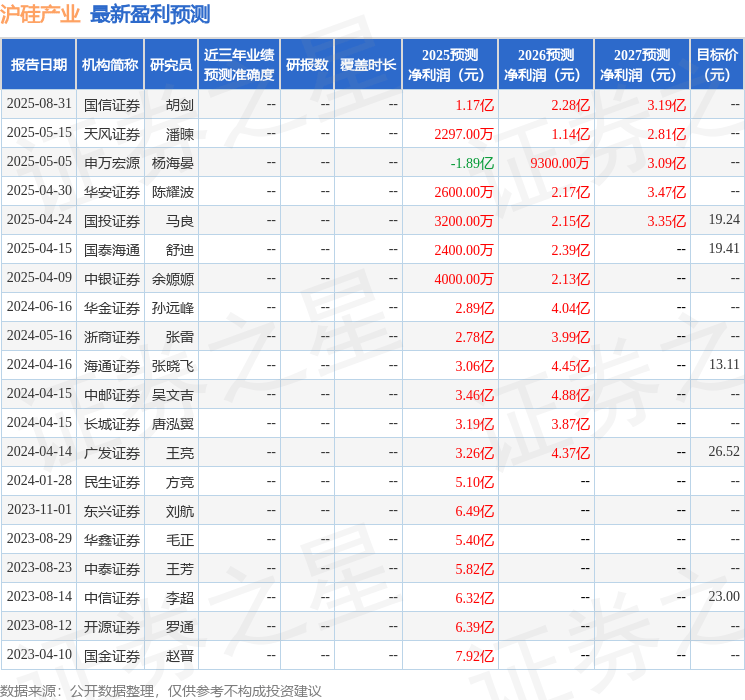Click the 研报数 column header
The width and height of the screenshot is (745, 700).
point(307,65)
